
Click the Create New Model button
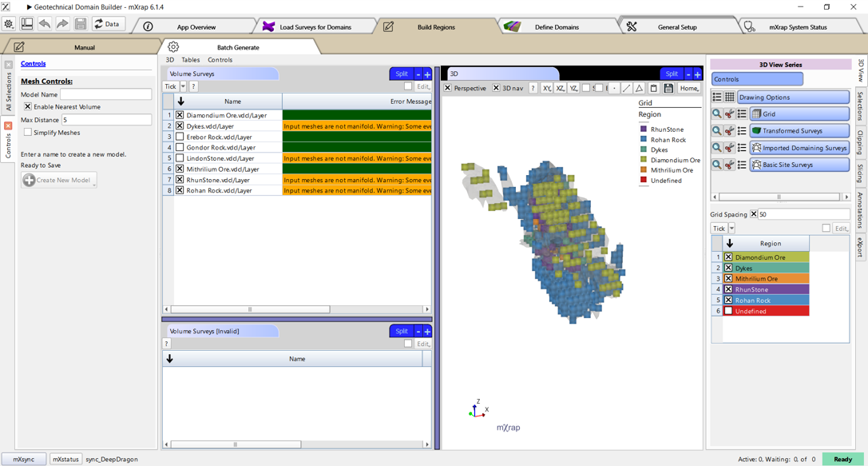(58, 180)
